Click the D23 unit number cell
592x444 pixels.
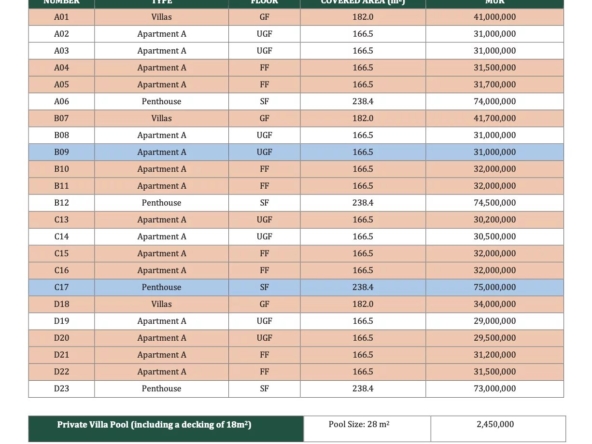tap(62, 388)
